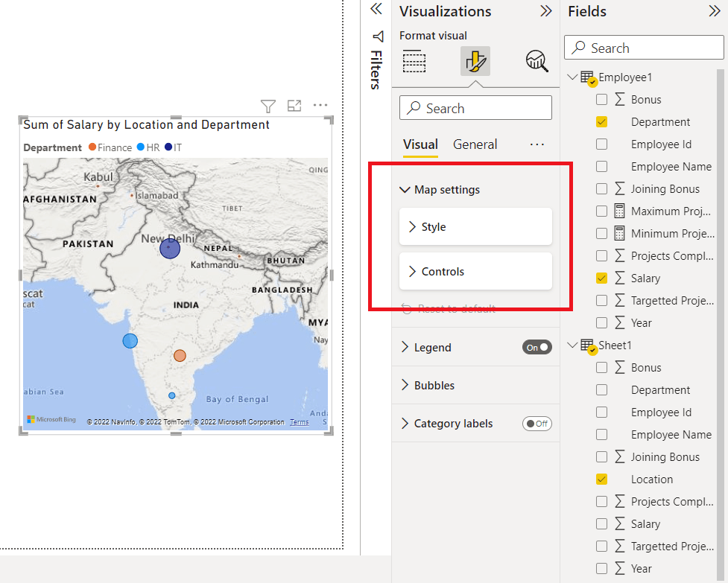728x583 pixels.
Task: Click the format pane Search box
Action: (475, 108)
